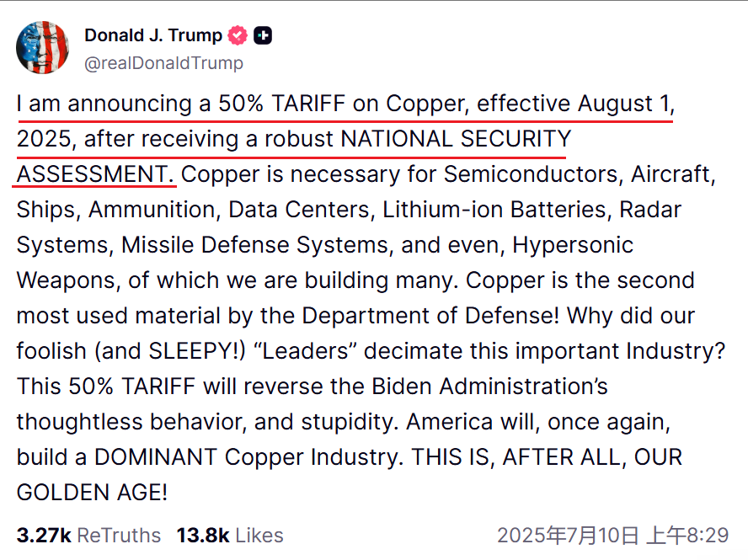Click the black plus badge icon
This screenshot has width=748, height=560.
tap(262, 35)
